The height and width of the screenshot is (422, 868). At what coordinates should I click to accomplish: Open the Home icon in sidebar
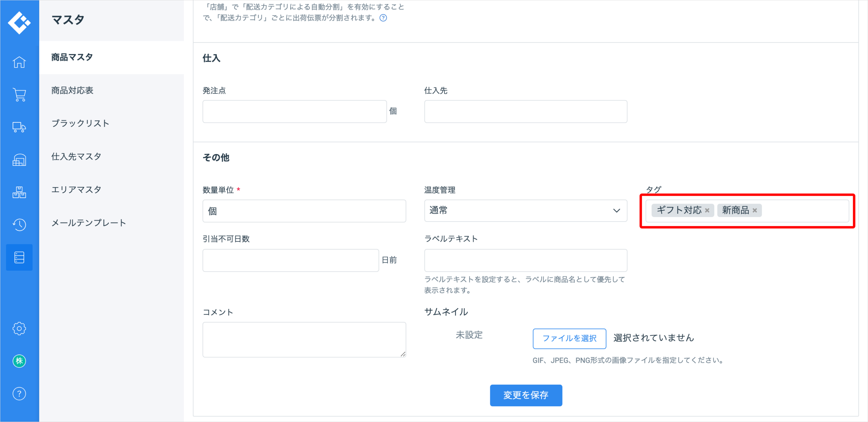click(19, 62)
